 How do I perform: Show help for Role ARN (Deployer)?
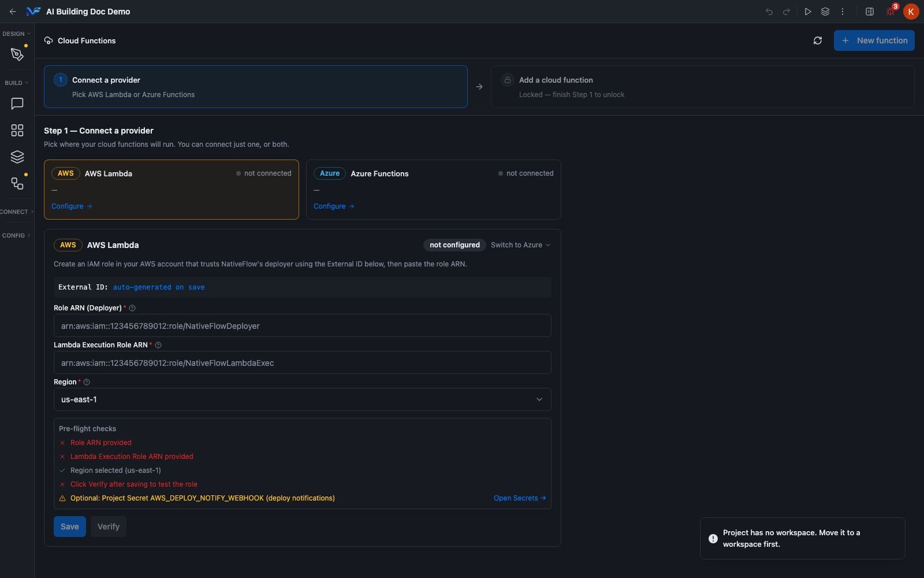(132, 309)
